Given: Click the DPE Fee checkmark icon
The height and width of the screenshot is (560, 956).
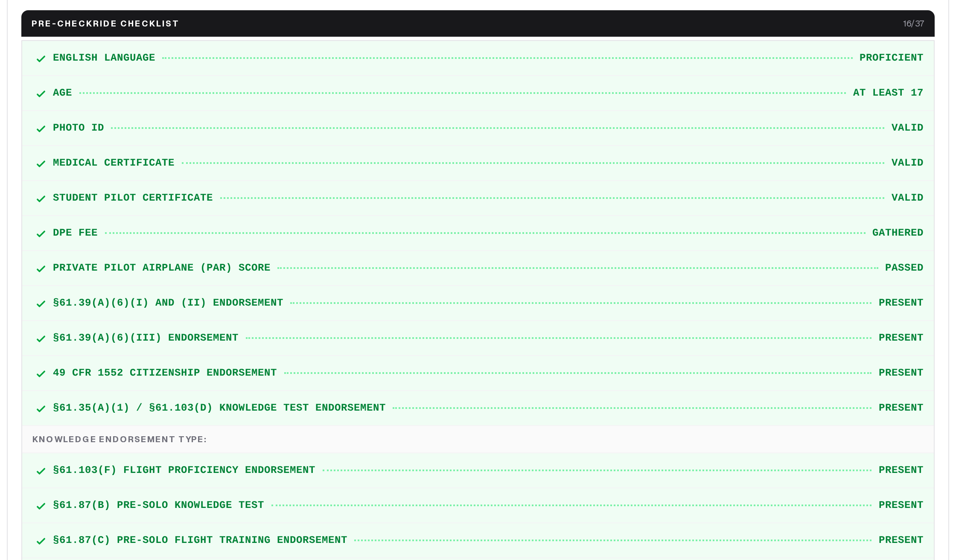Looking at the screenshot, I should click(41, 233).
